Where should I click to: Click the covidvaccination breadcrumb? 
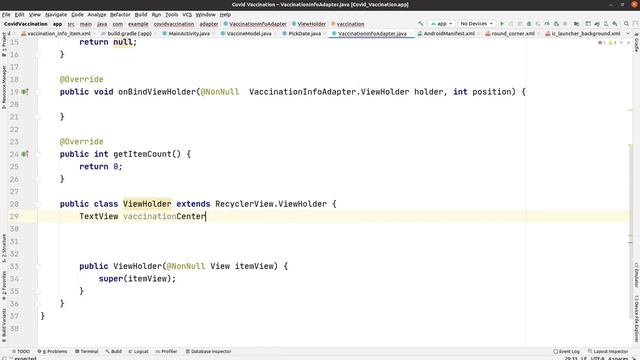pos(174,24)
